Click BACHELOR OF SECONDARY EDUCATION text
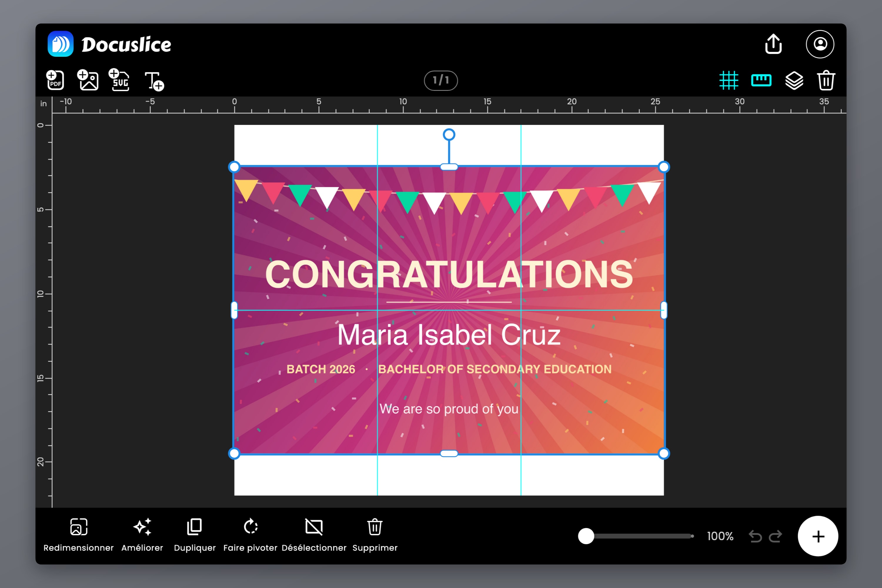882x588 pixels. [495, 369]
